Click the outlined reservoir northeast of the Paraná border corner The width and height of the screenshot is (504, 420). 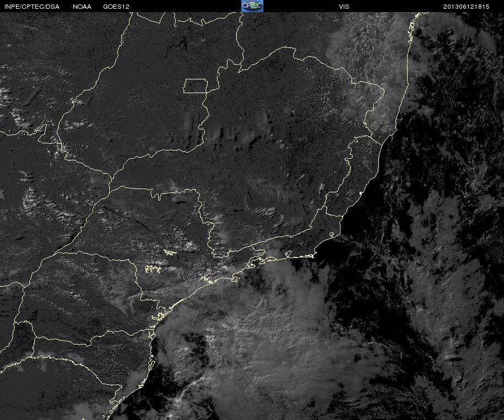[x=170, y=253]
